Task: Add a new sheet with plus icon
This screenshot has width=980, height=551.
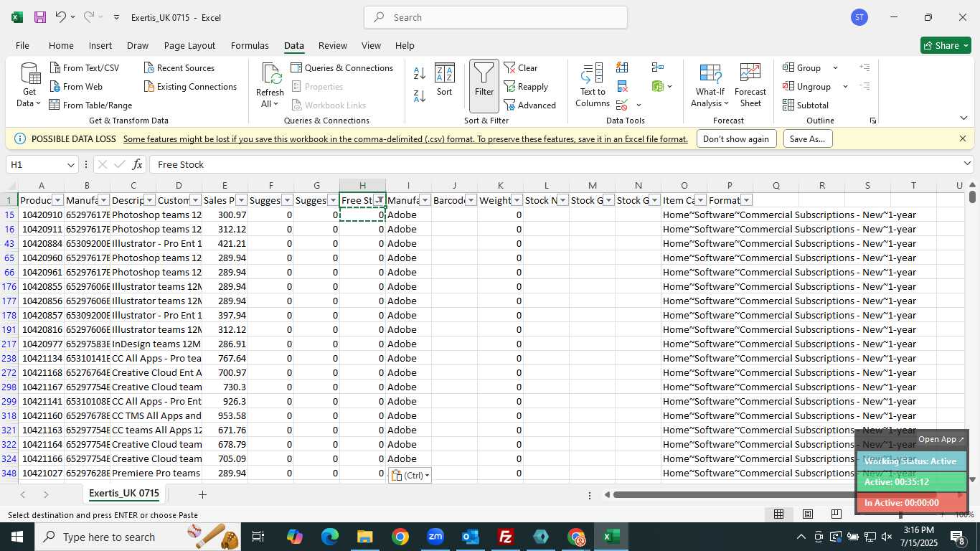Action: (202, 494)
